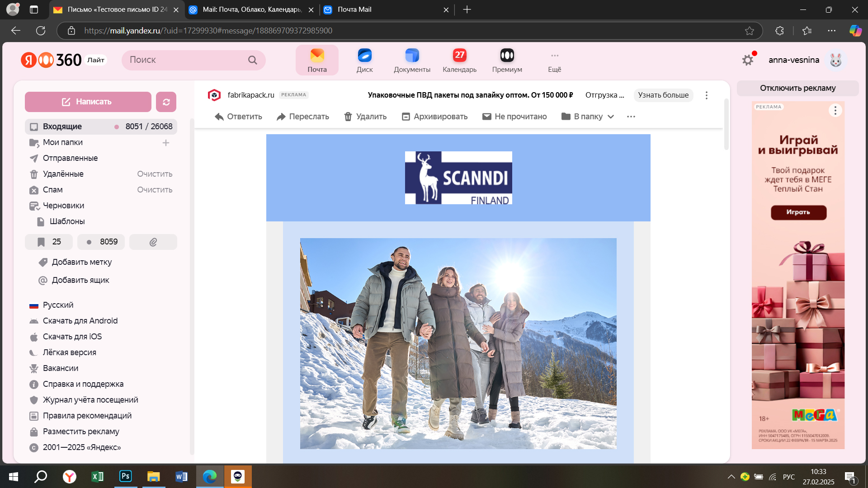Screen dimensions: 868x488
Task: Click the attachments paperclip filter
Action: [153, 242]
